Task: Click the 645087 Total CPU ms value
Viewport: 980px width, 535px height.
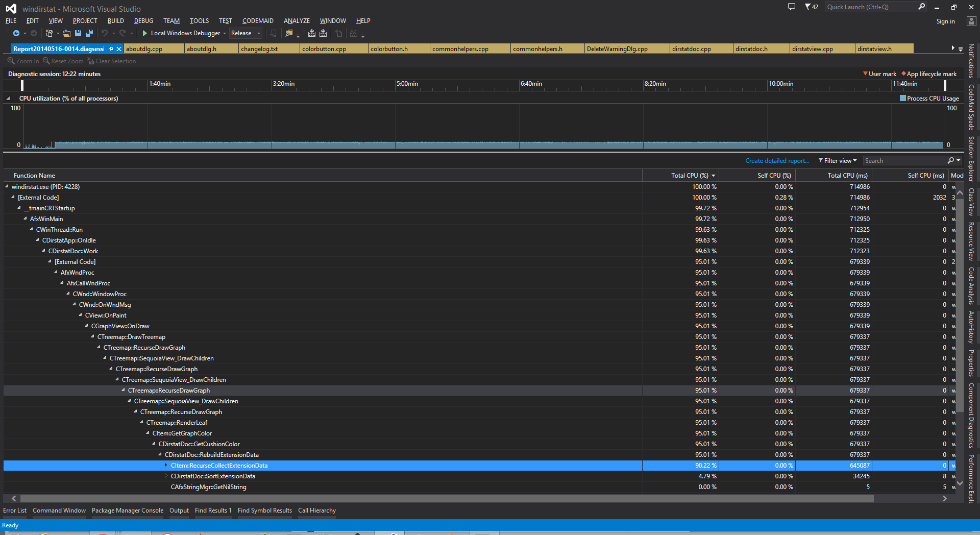Action: [x=860, y=466]
